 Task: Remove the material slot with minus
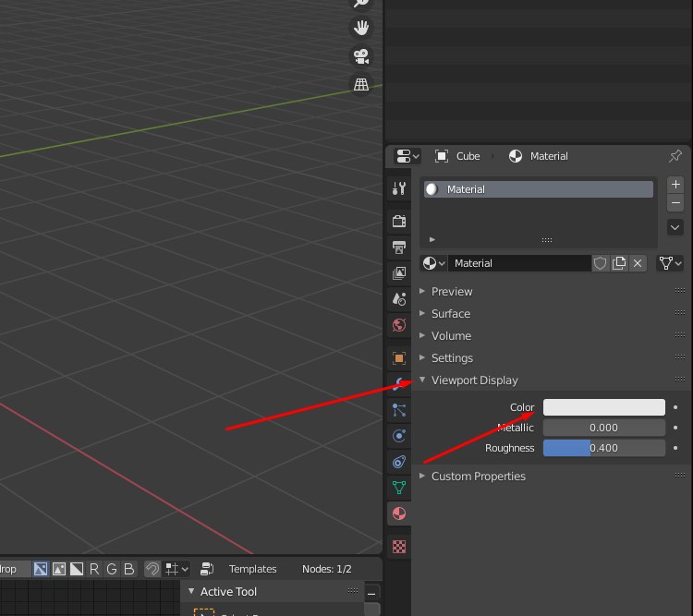pyautogui.click(x=675, y=203)
